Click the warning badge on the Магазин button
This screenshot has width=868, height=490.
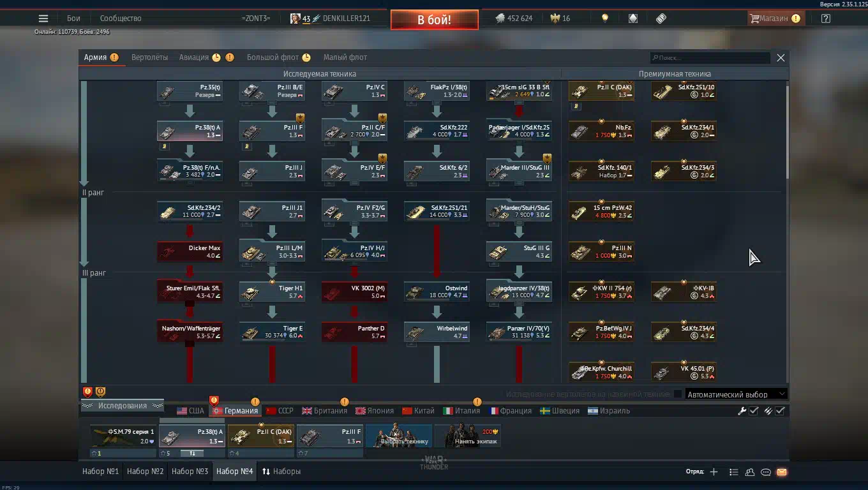(796, 19)
